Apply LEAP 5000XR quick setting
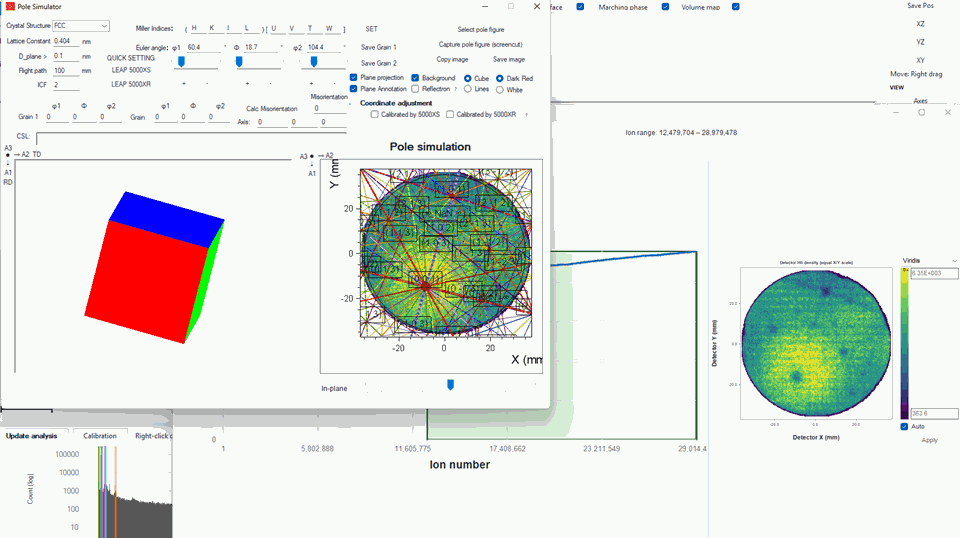This screenshot has height=538, width=960. pyautogui.click(x=131, y=84)
